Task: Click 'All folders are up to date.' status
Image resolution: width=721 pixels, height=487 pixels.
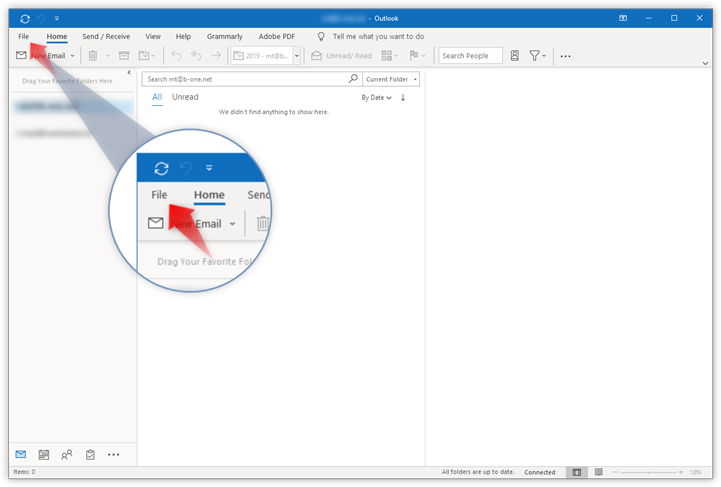Action: pos(478,472)
